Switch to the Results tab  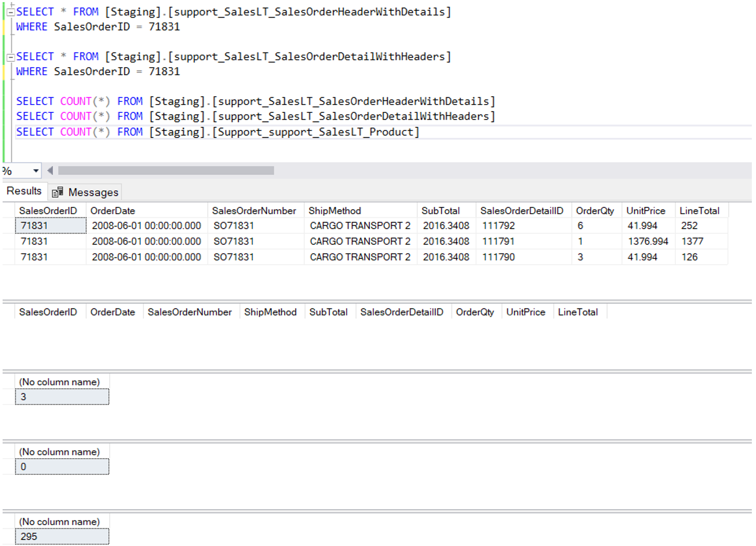click(x=24, y=191)
